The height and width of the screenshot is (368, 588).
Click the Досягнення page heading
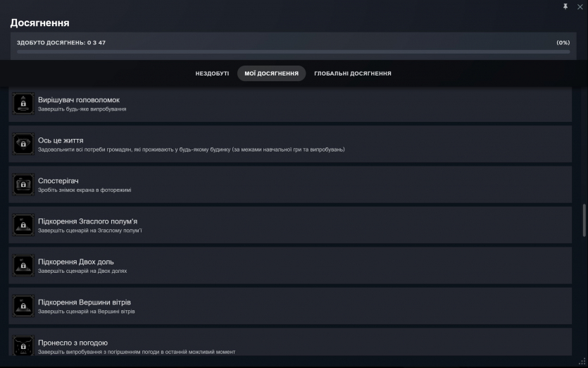point(39,23)
